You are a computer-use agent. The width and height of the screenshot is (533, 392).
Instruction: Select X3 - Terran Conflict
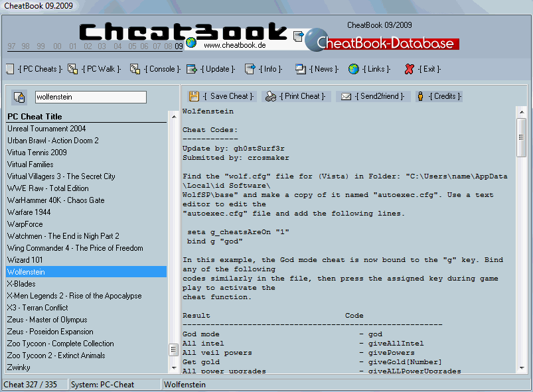(87, 308)
